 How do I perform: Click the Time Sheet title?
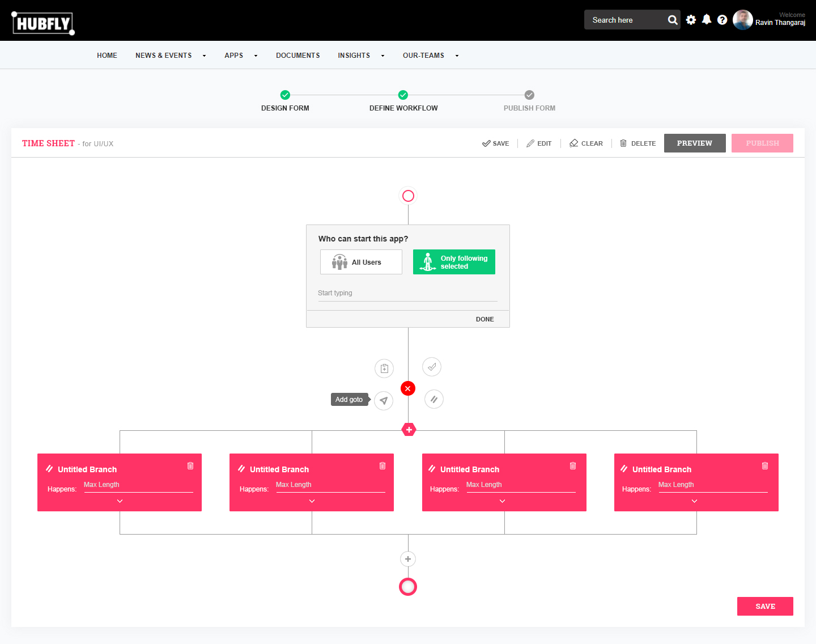click(x=48, y=143)
